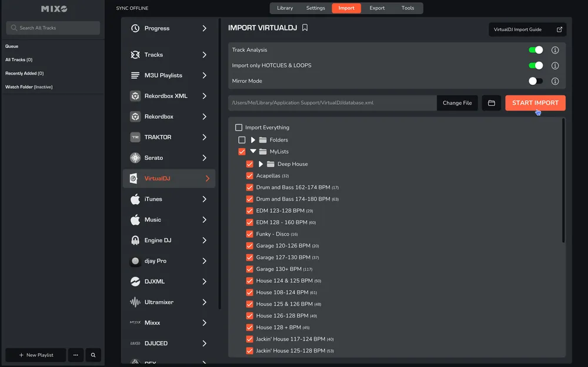588x367 pixels.
Task: Click the bookmark icon beside IMPORT VIRTUALDJ
Action: pos(304,27)
